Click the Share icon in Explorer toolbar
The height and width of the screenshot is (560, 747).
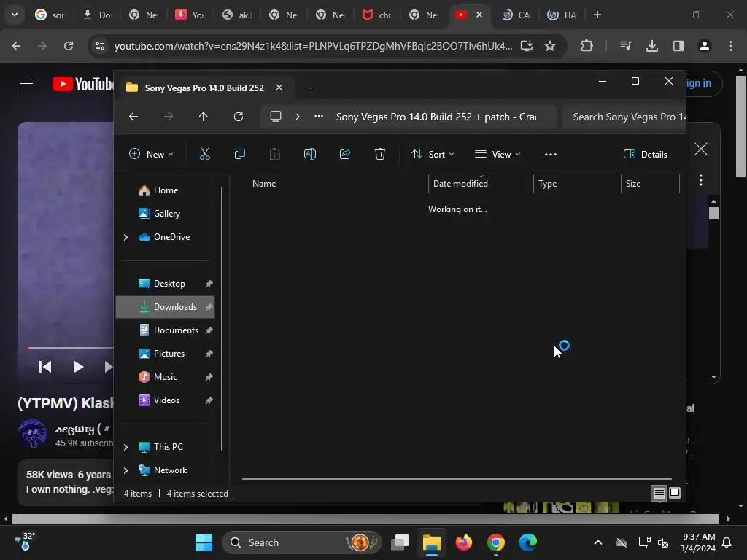pyautogui.click(x=345, y=154)
